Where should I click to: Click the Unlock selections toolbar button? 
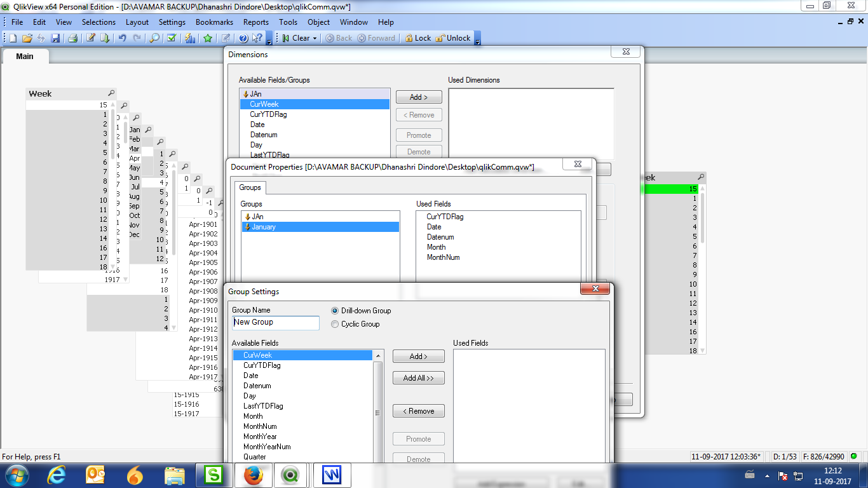452,38
